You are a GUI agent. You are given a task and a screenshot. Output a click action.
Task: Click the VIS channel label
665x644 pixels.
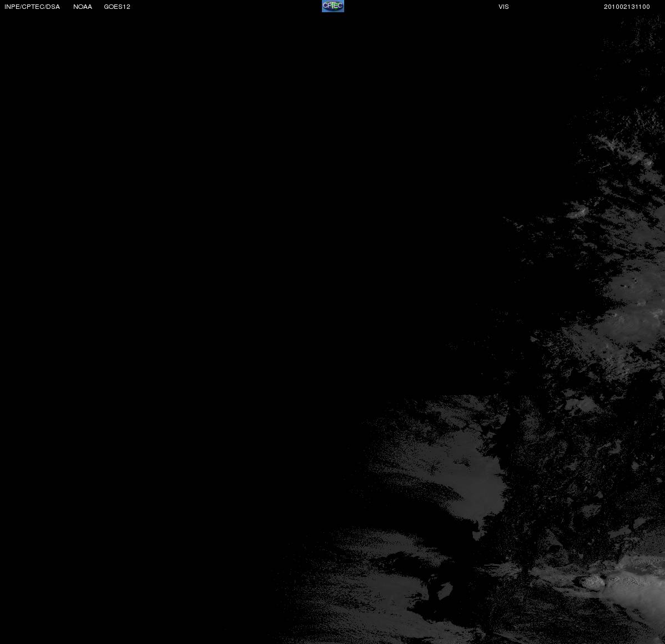click(x=504, y=7)
